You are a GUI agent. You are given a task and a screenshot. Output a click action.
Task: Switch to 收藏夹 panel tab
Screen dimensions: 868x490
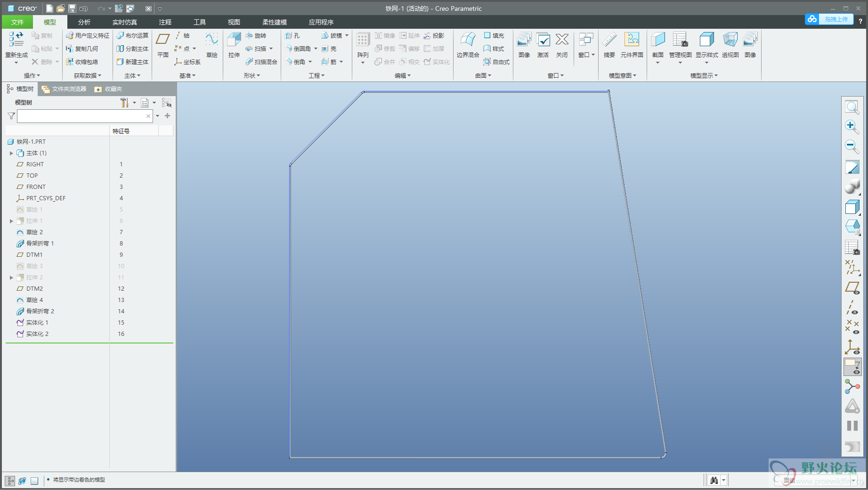[x=108, y=89]
